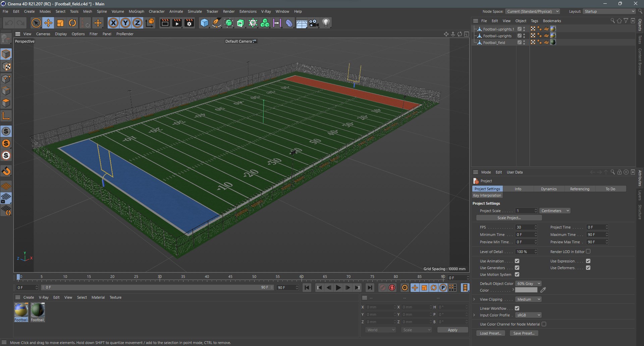This screenshot has width=644, height=346.
Task: Switch to Model mode
Action: pos(6,54)
